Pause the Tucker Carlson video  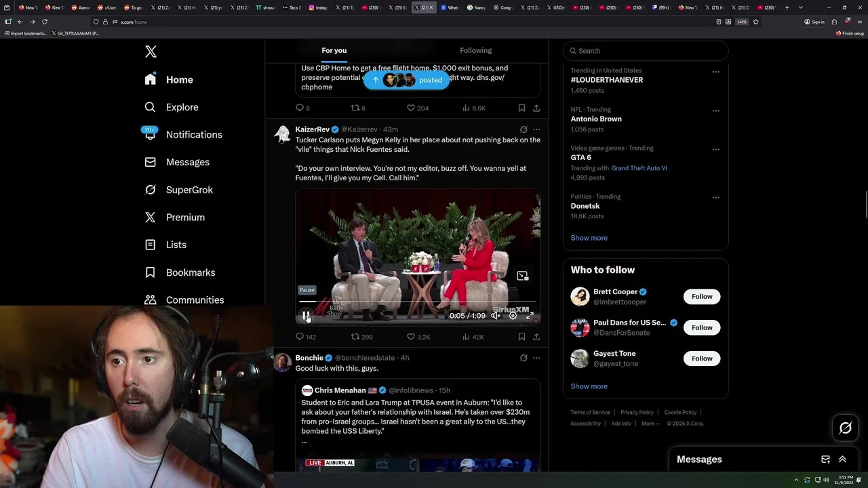pyautogui.click(x=307, y=316)
